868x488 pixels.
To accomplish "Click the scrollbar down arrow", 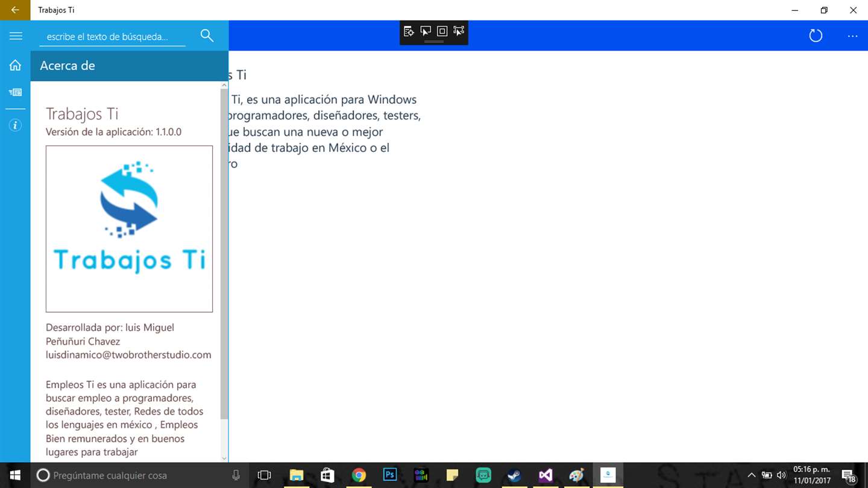I will (x=224, y=458).
